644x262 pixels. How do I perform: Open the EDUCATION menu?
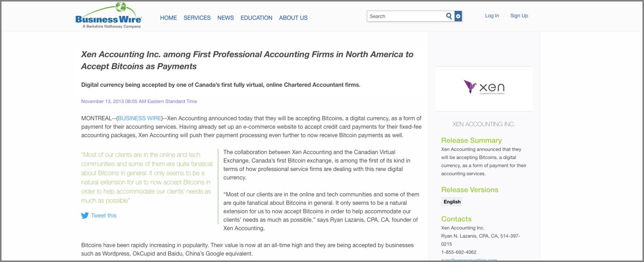256,18
